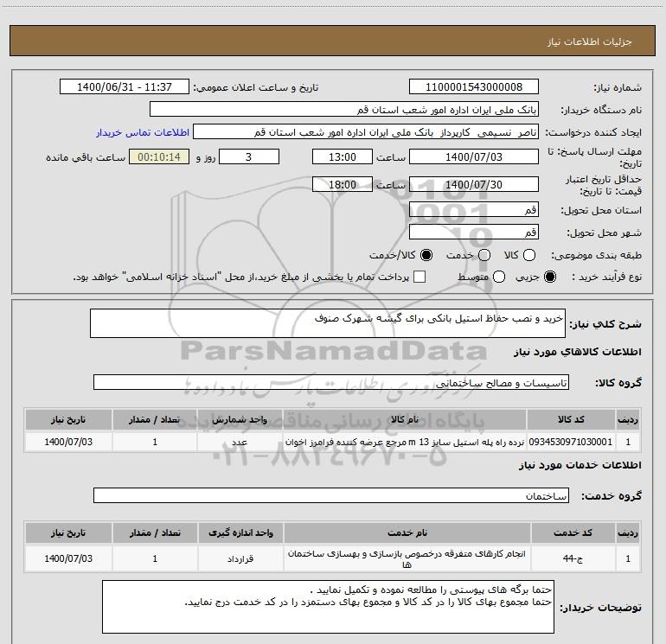The height and width of the screenshot is (644, 666).
Task: Click the شهر محل تحویل field
Action: (474, 233)
